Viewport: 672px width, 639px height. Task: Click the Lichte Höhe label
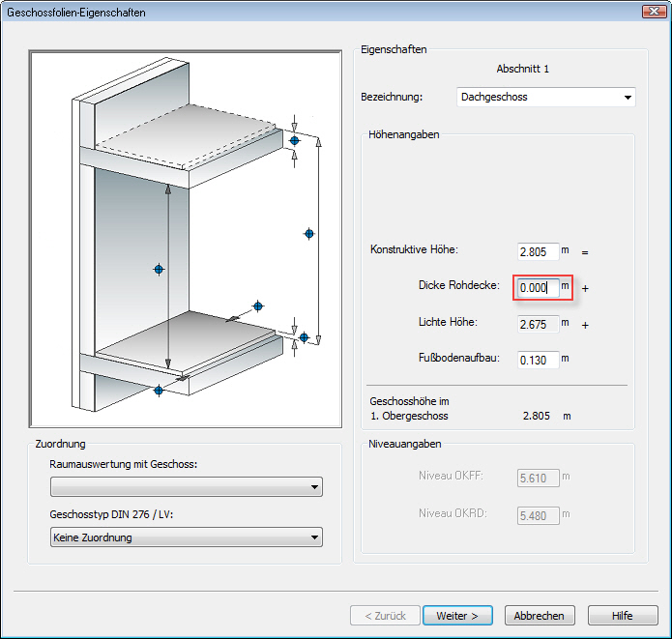[448, 322]
